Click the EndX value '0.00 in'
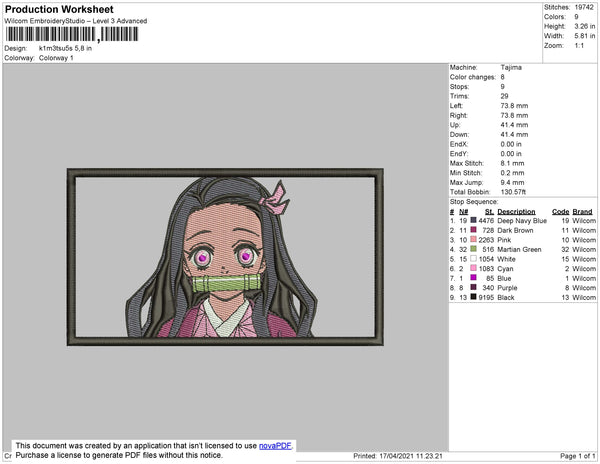 (x=511, y=144)
